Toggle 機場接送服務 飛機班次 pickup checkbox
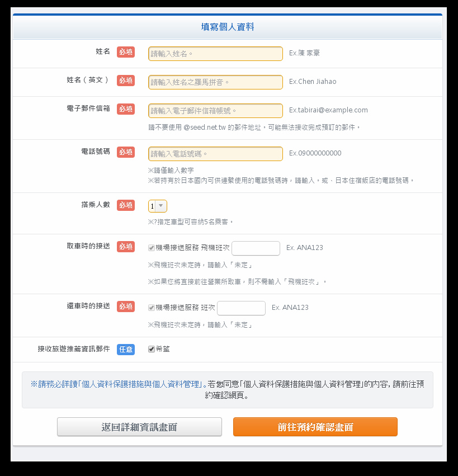 pos(152,248)
